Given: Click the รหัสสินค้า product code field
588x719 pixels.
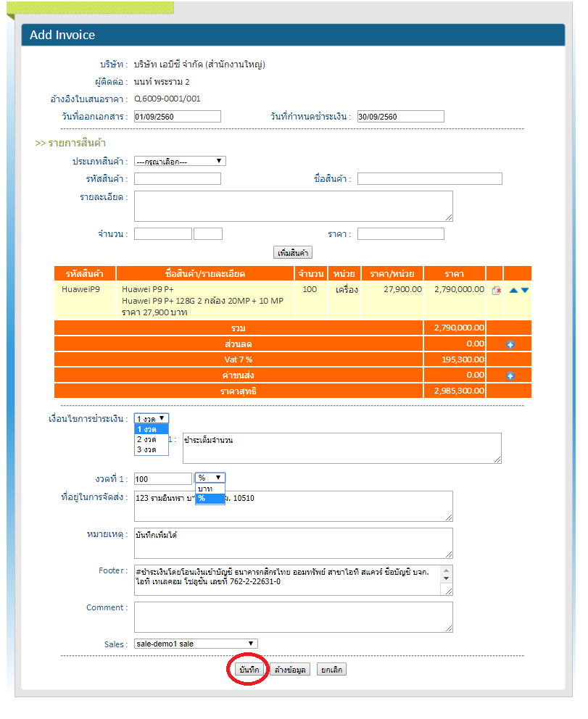Looking at the screenshot, I should pyautogui.click(x=178, y=179).
